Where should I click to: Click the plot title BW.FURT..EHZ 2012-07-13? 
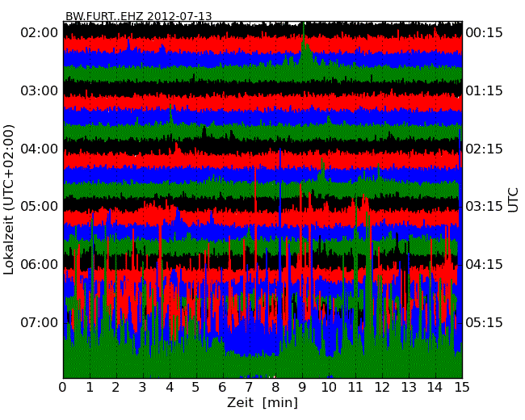tap(138, 16)
